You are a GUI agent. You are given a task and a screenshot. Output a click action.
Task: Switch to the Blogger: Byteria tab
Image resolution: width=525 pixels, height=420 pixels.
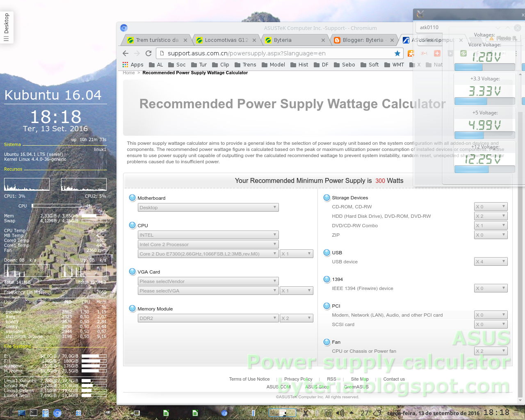point(364,40)
